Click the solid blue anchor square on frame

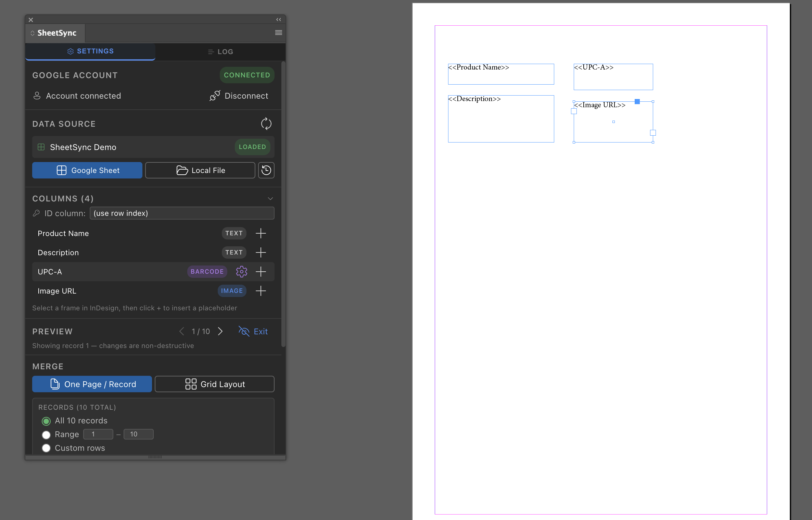pyautogui.click(x=637, y=101)
